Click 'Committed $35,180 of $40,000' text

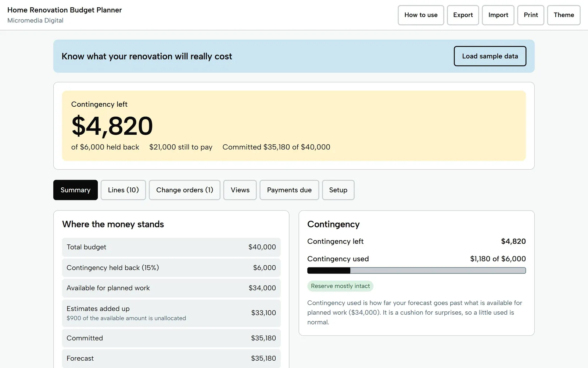[x=276, y=147]
